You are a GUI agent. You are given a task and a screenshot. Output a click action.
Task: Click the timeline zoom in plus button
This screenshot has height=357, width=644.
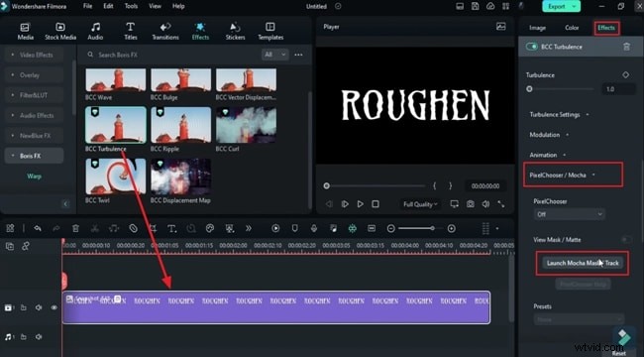pos(452,228)
